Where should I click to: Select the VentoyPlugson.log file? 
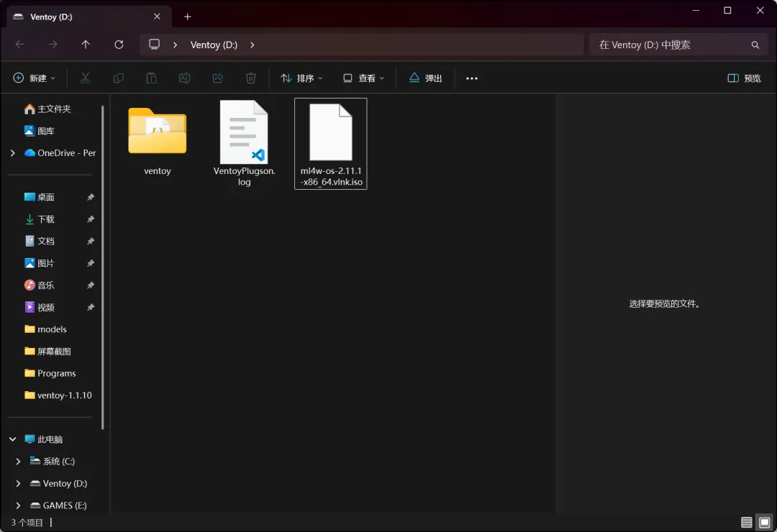coord(245,144)
